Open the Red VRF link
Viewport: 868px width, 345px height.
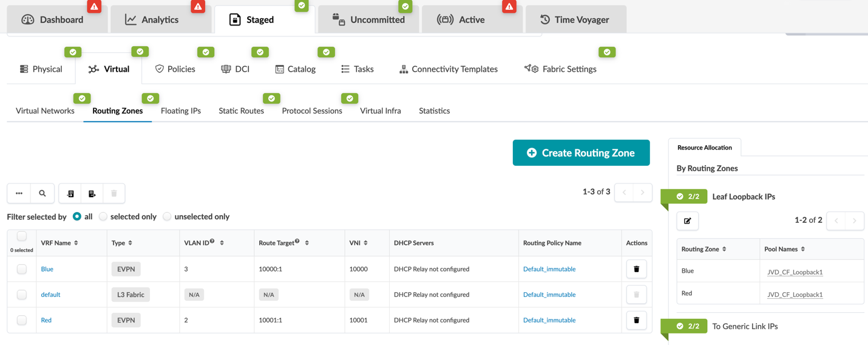click(46, 320)
